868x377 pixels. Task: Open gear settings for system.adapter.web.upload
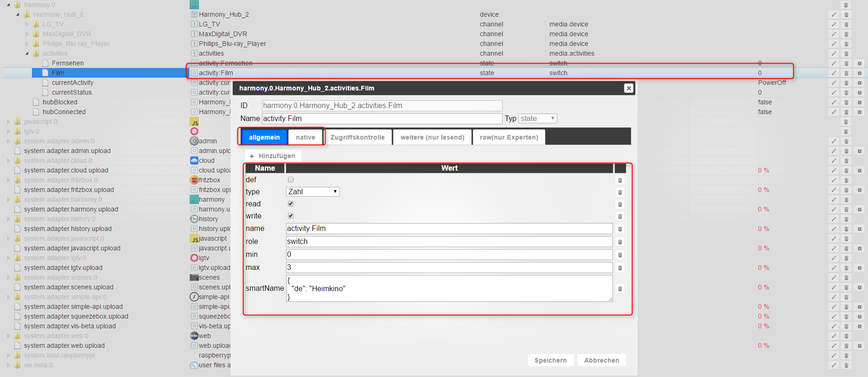tap(859, 345)
